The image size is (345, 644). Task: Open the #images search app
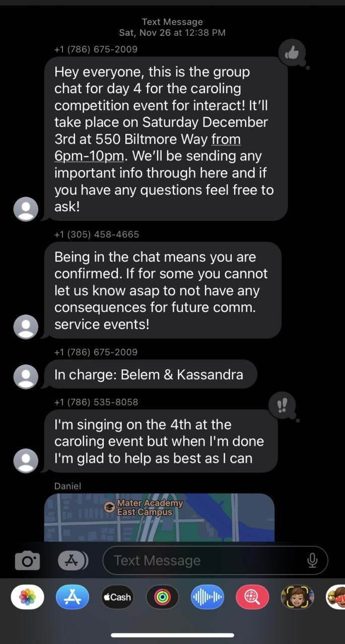[252, 597]
